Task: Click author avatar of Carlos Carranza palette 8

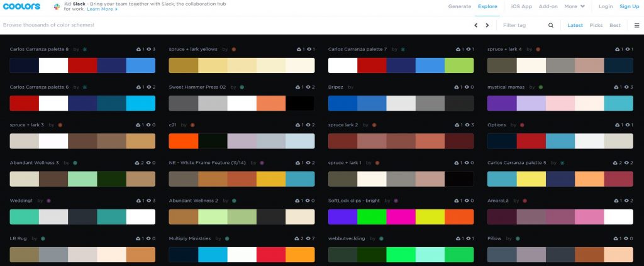Action: coord(85,49)
